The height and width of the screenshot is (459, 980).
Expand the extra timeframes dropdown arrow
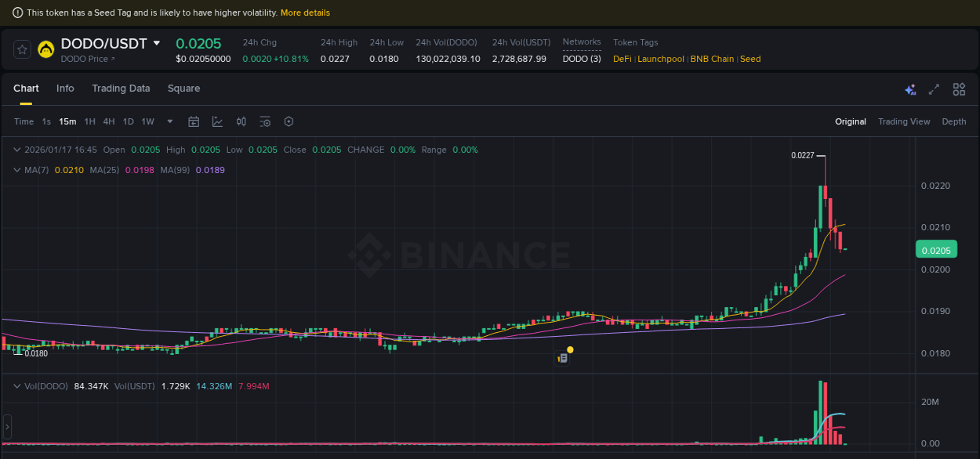169,121
